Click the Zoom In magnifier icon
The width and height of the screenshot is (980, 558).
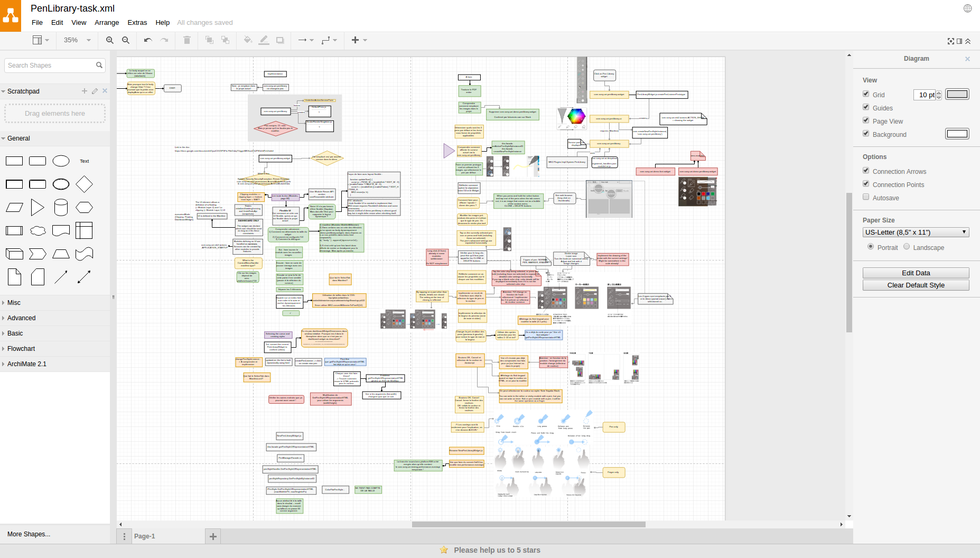click(x=110, y=40)
